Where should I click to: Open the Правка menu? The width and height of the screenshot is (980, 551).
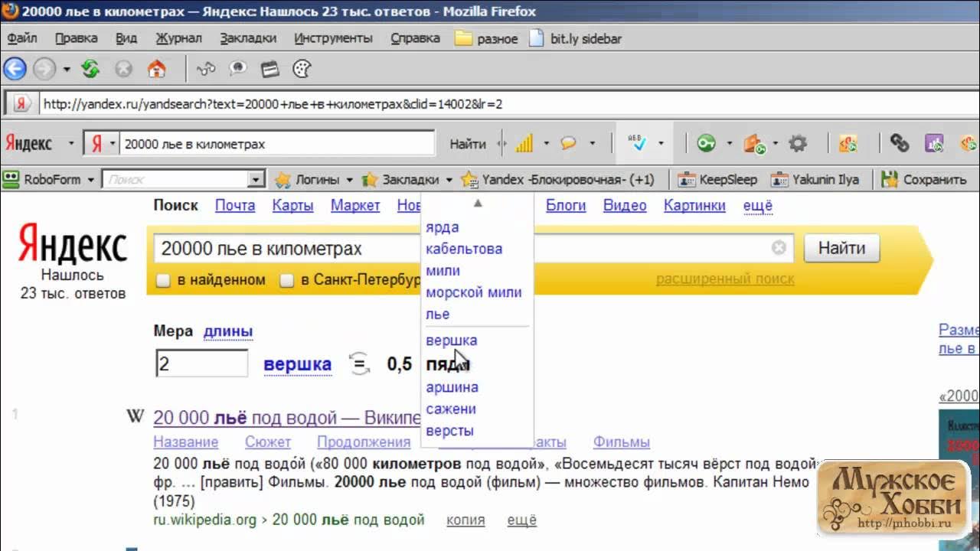click(x=77, y=38)
